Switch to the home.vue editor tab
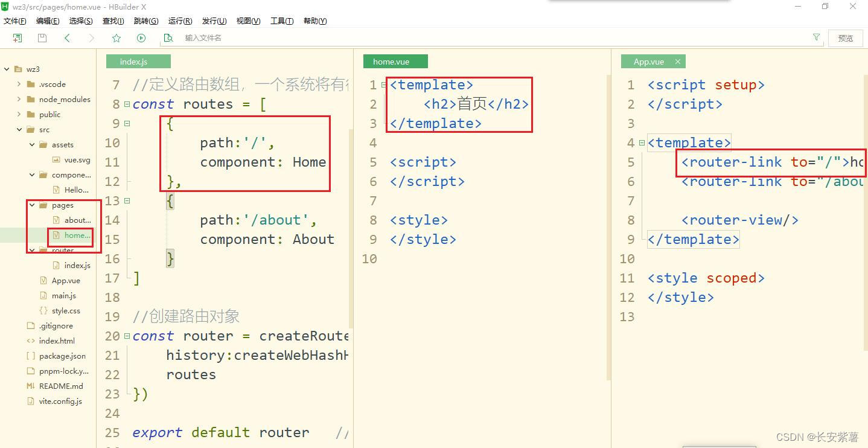 click(x=395, y=62)
